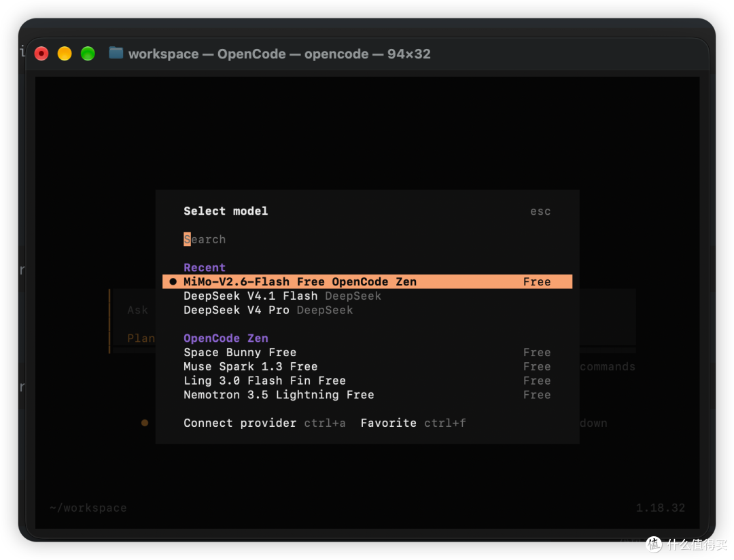Click the green zoom window button
Image resolution: width=734 pixels, height=560 pixels.
tap(88, 54)
